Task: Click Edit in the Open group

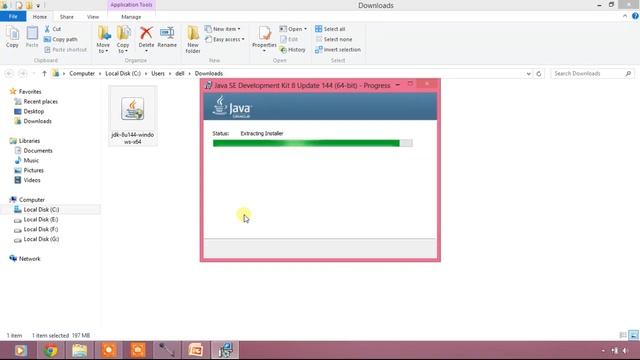Action: coord(289,39)
